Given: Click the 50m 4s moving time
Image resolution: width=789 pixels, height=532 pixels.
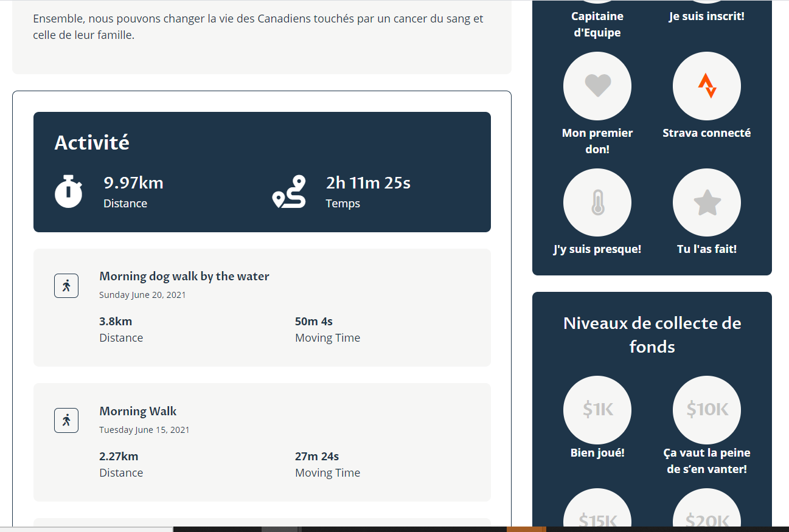Looking at the screenshot, I should [314, 322].
